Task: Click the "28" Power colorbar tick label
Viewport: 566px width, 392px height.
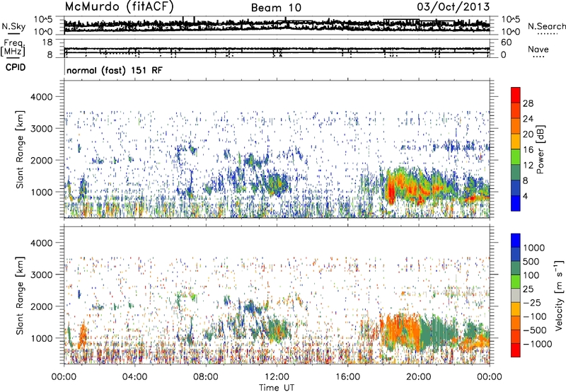Action: pos(528,103)
